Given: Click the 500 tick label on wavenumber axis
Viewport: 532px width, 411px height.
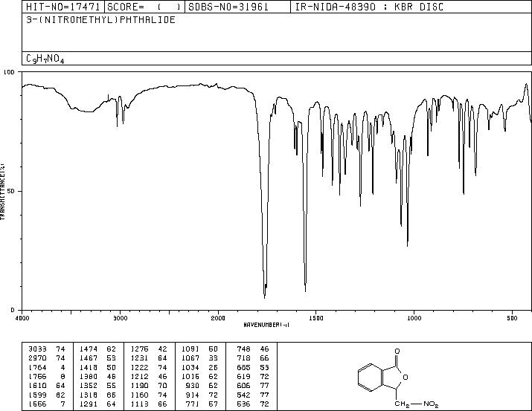Looking at the screenshot, I should [x=512, y=318].
